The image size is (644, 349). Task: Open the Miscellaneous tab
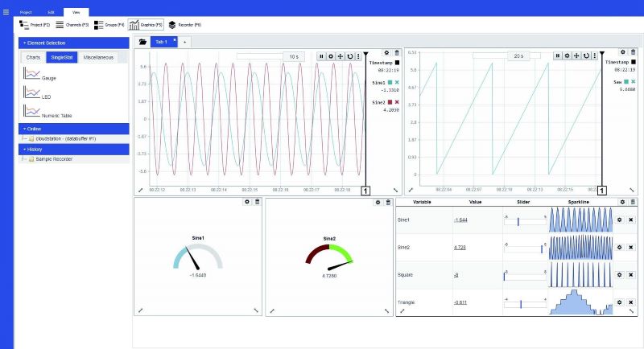coord(99,57)
